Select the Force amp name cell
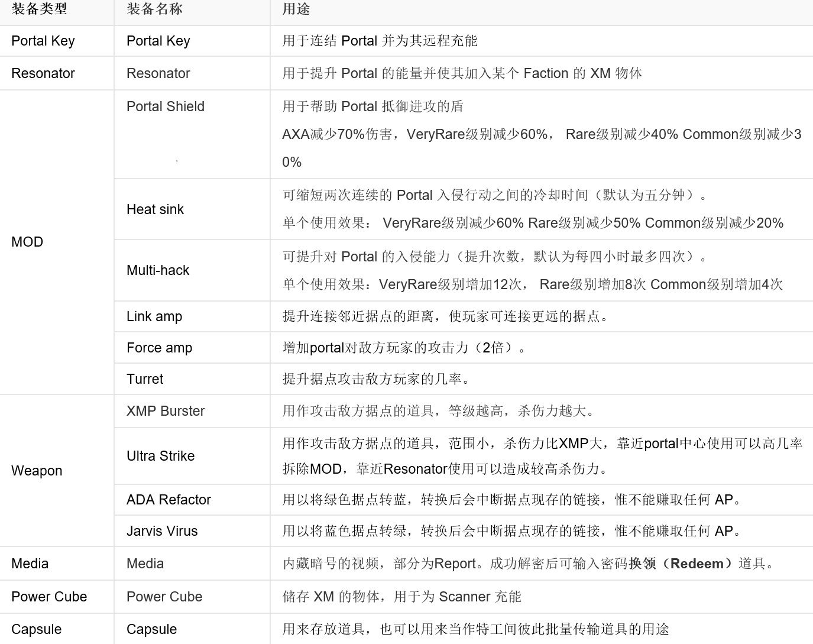The height and width of the screenshot is (644, 813). pyautogui.click(x=159, y=348)
